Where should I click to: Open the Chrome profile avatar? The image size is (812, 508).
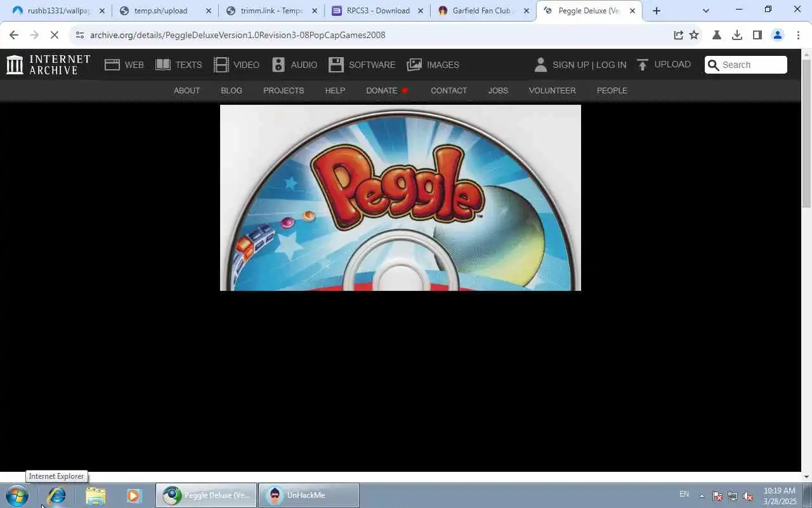778,35
